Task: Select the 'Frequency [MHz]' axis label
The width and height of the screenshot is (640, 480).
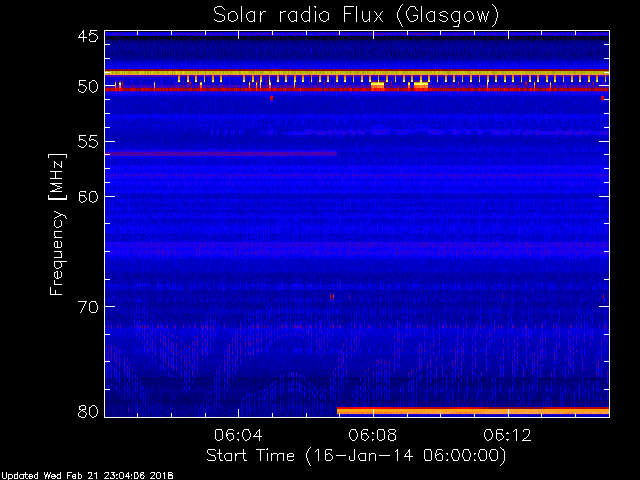Action: (57, 224)
